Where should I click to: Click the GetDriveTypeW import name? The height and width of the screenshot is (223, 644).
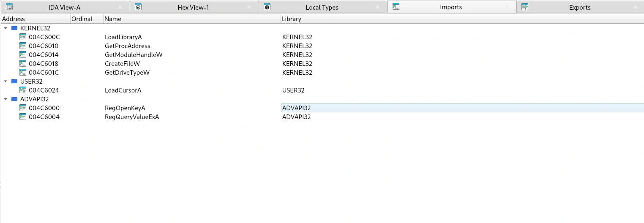tap(127, 72)
